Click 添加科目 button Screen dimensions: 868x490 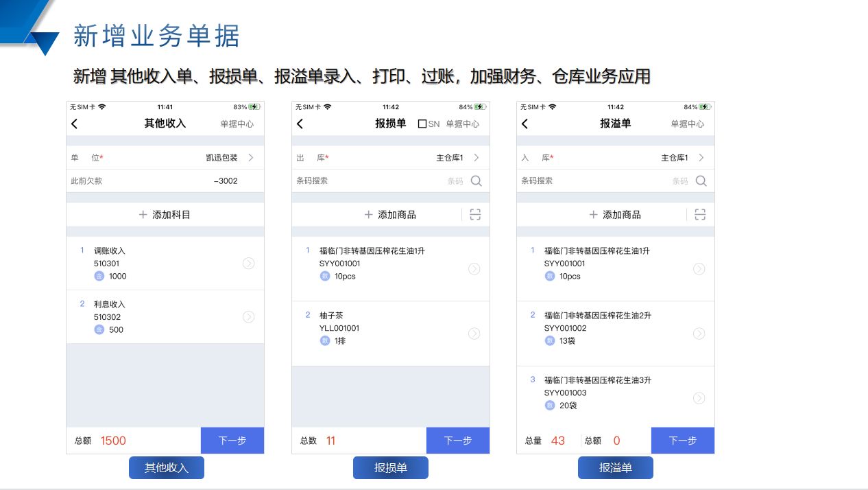(x=165, y=215)
